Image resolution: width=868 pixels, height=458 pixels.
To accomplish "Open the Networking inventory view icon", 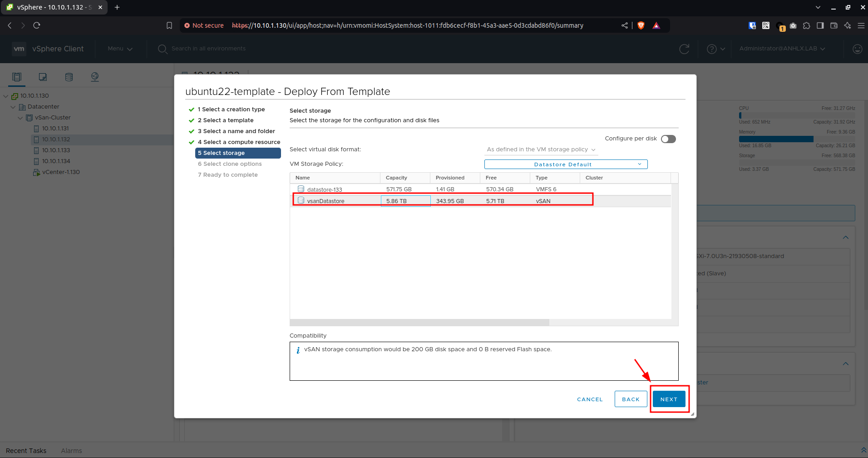I will (x=95, y=77).
